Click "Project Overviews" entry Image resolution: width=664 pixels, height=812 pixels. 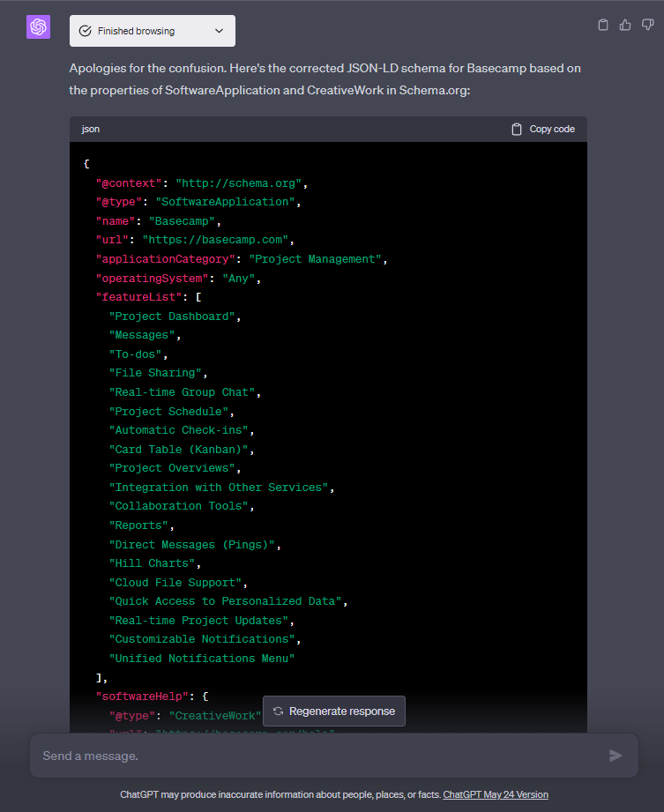click(172, 468)
